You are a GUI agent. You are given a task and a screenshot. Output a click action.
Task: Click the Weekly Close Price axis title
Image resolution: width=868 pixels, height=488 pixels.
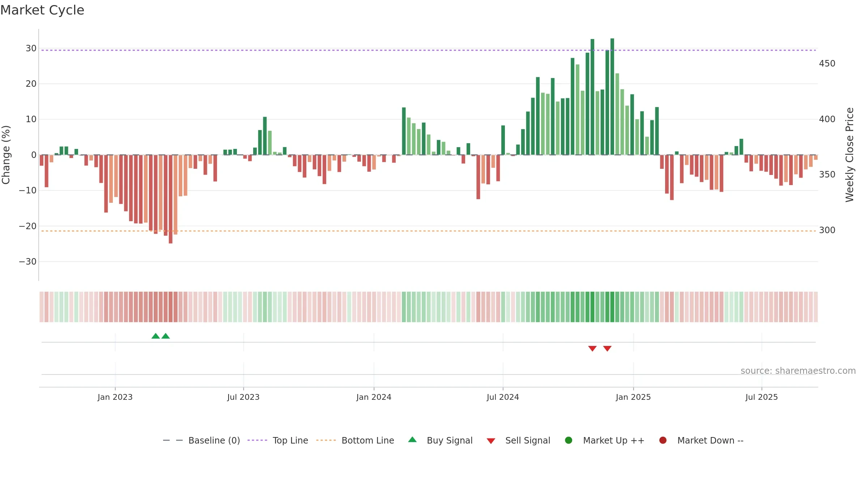[x=850, y=155]
